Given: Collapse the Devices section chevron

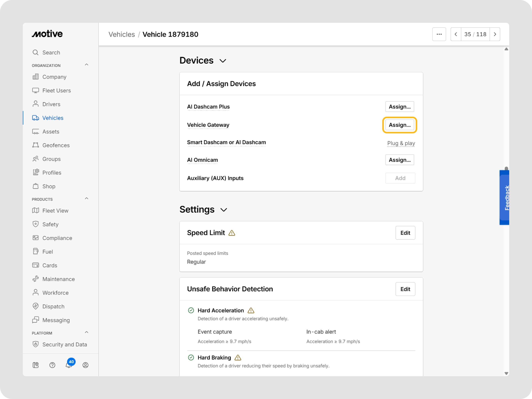Looking at the screenshot, I should tap(223, 61).
